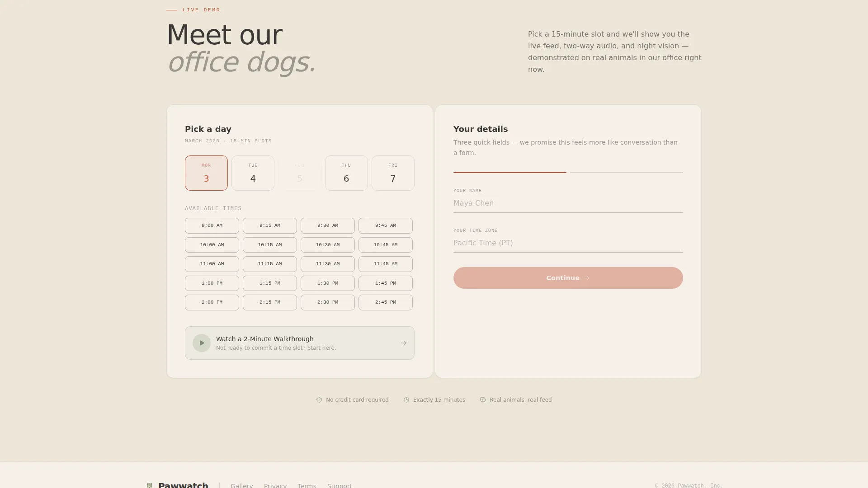Click the '© 2026 Pawwatch, Inc.' text

[689, 486]
